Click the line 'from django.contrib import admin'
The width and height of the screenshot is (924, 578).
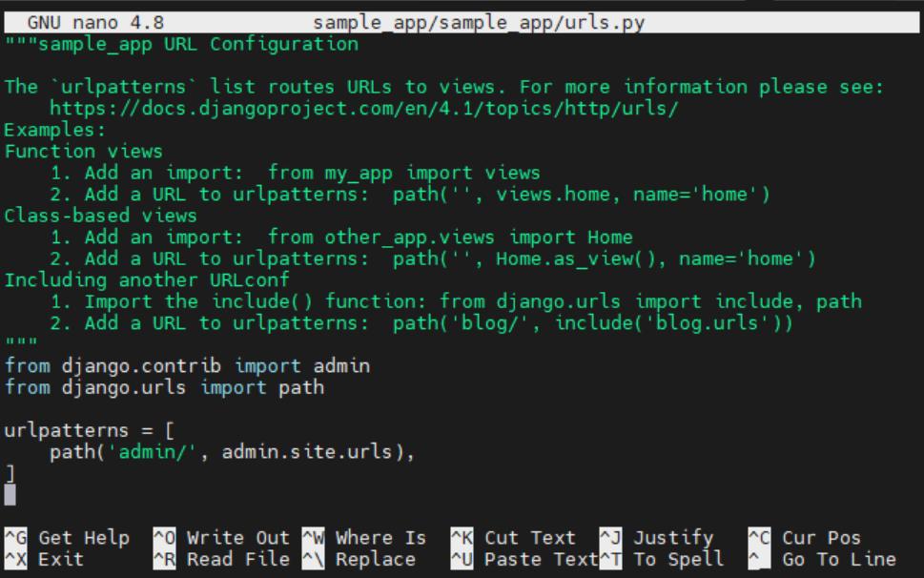click(188, 366)
